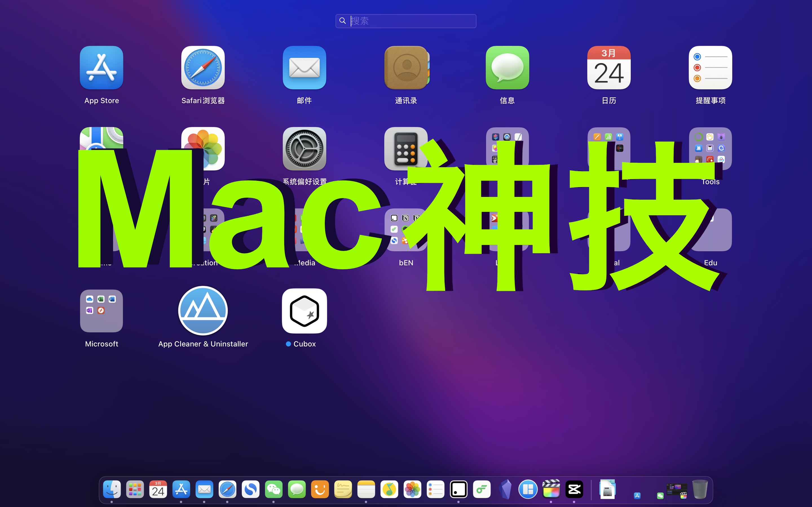The height and width of the screenshot is (507, 812).
Task: Click the 搜索 search field at the top
Action: [x=406, y=21]
